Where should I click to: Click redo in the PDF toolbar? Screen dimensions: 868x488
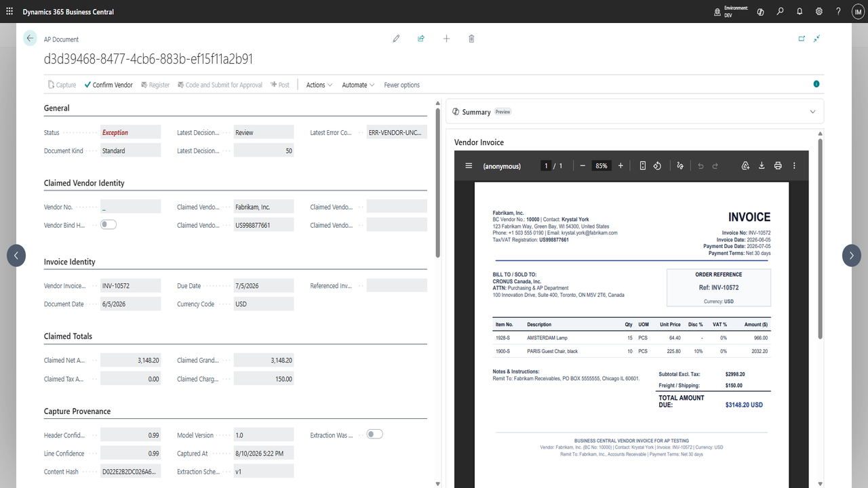[x=715, y=165]
